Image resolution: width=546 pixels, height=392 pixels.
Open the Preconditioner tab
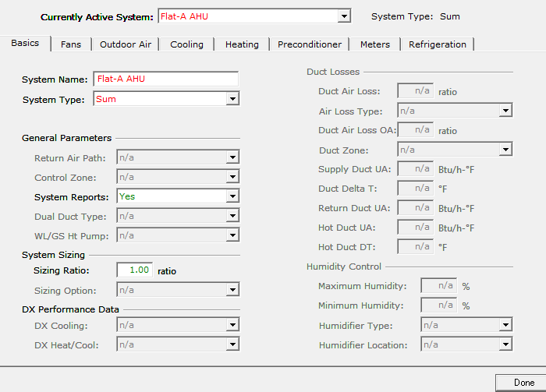(309, 44)
